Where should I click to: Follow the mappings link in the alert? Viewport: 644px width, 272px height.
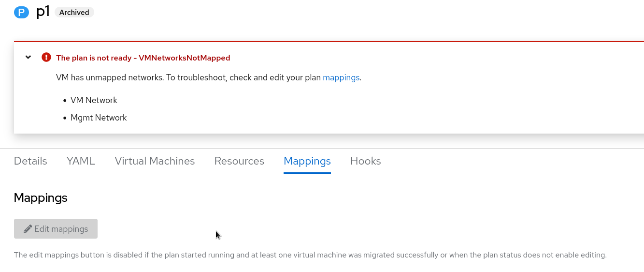341,77
